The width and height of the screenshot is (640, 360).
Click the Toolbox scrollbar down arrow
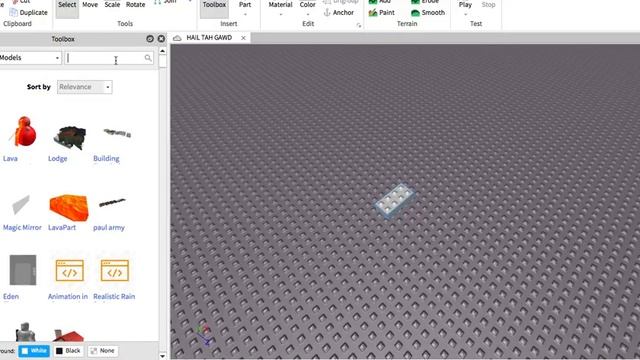[x=162, y=356]
